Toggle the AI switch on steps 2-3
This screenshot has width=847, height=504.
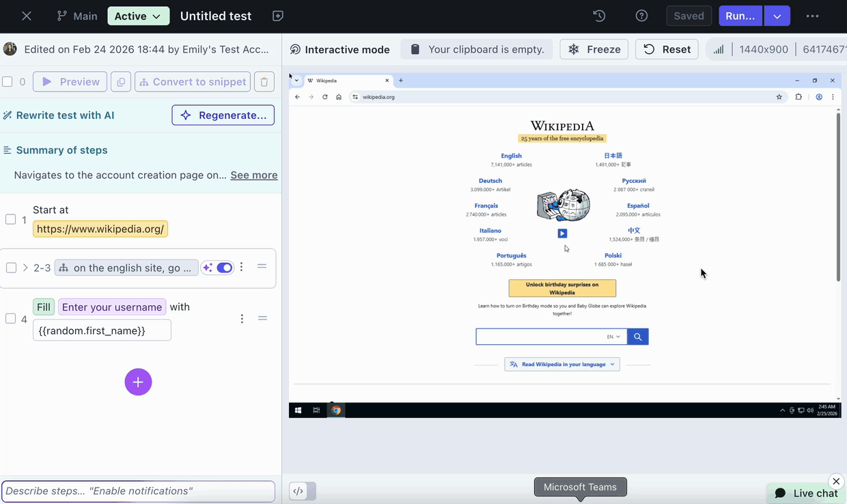click(225, 268)
